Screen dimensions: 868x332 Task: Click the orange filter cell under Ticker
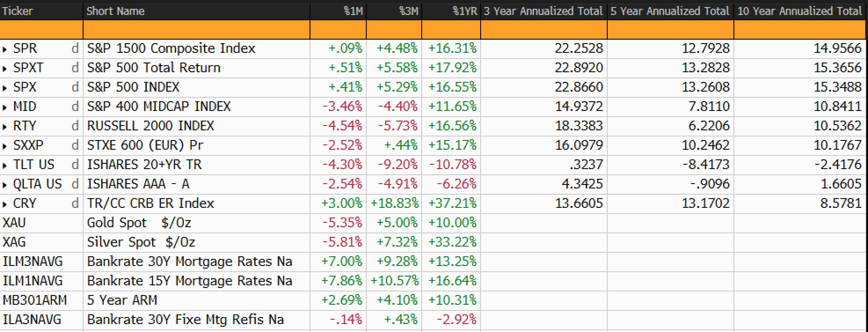tap(41, 30)
